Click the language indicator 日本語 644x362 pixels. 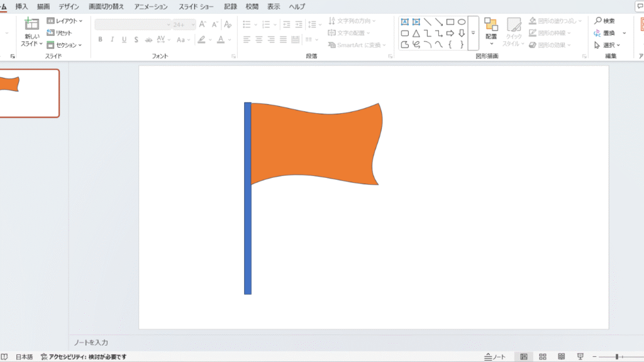[x=24, y=357]
